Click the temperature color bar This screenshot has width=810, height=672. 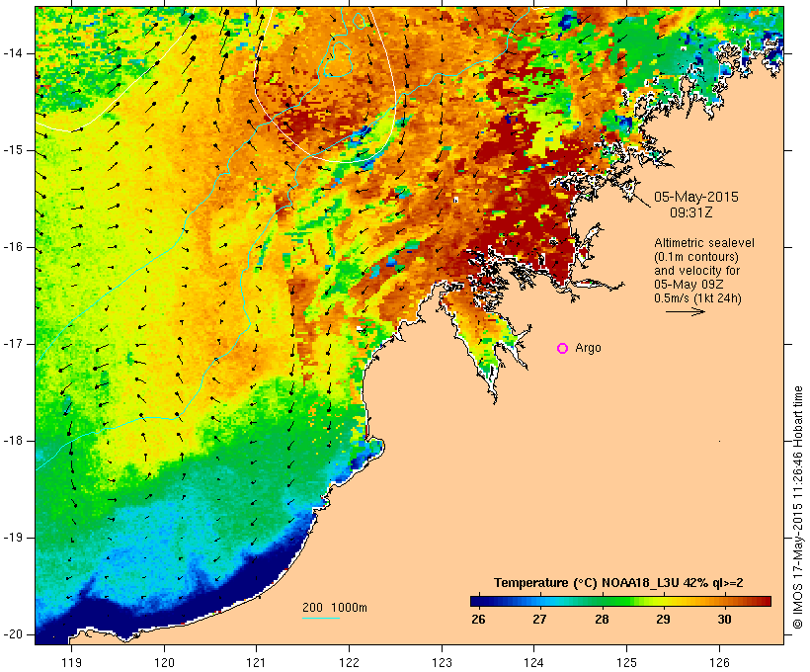click(620, 601)
